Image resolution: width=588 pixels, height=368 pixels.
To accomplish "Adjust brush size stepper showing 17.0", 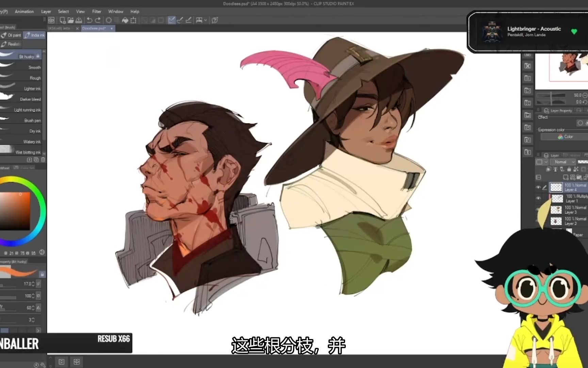I will [33, 283].
